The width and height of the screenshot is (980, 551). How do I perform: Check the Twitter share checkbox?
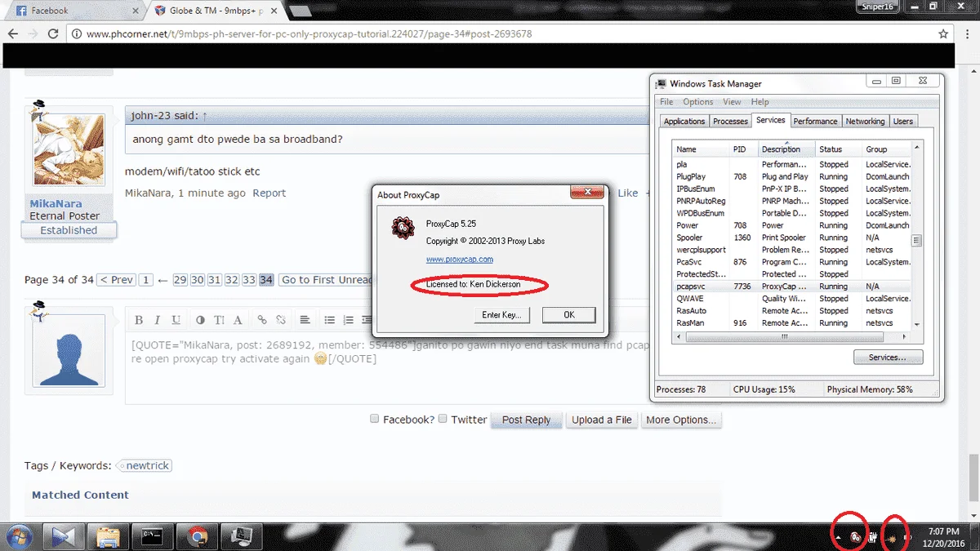442,419
